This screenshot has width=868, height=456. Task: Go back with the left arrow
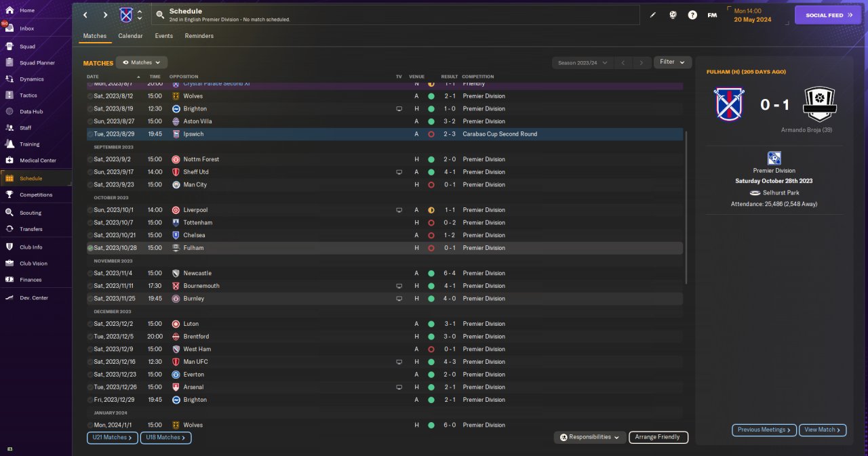(85, 15)
